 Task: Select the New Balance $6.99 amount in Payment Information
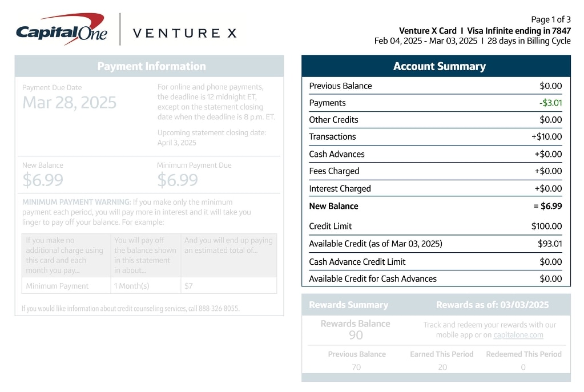43,180
